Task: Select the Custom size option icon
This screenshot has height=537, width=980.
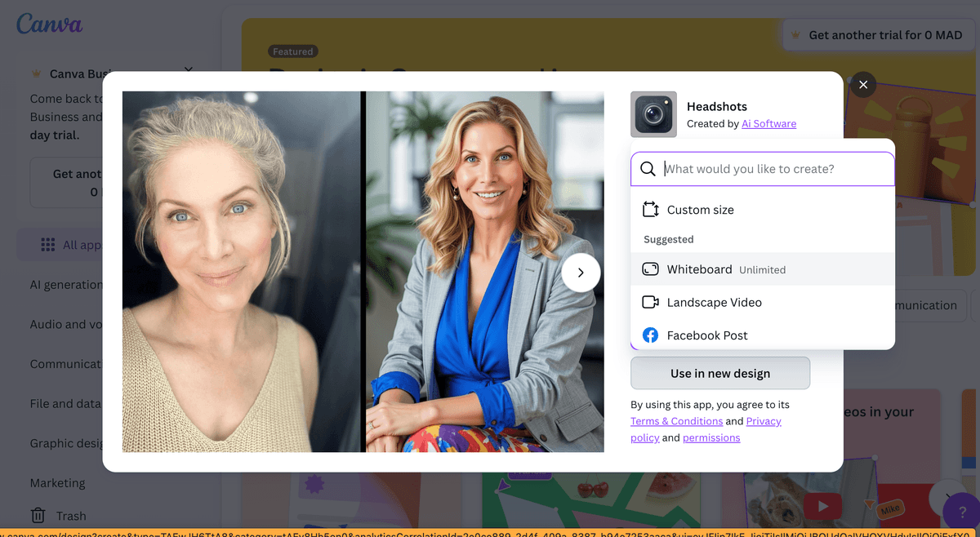Action: 650,209
